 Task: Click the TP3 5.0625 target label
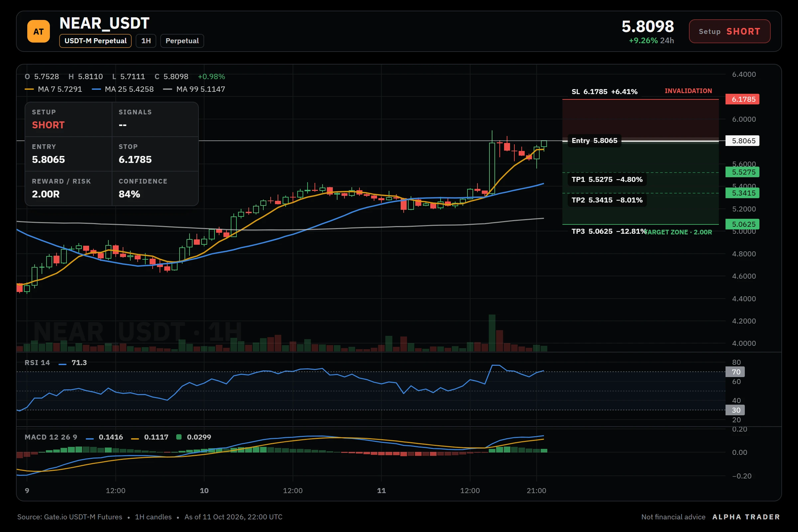(609, 231)
